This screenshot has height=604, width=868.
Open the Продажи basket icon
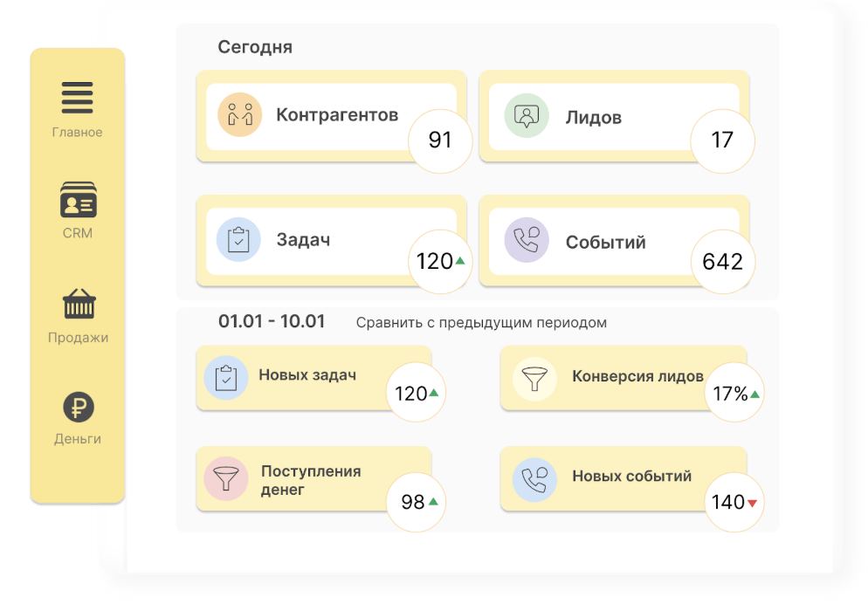tap(78, 304)
